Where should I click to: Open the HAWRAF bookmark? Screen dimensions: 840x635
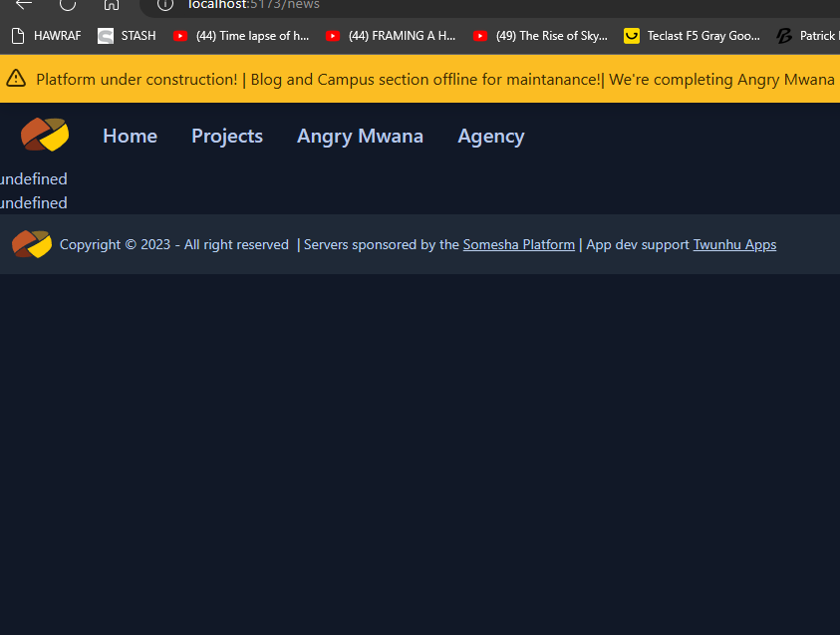[x=46, y=36]
